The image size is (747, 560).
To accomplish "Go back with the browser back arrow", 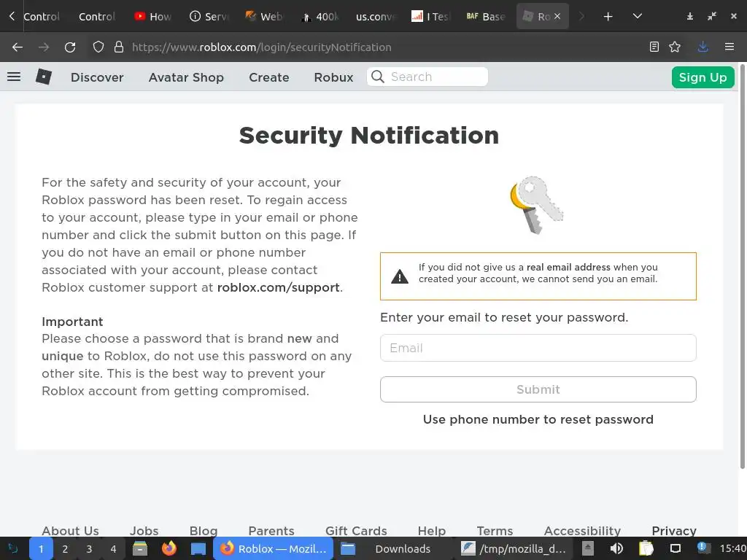I will click(18, 47).
